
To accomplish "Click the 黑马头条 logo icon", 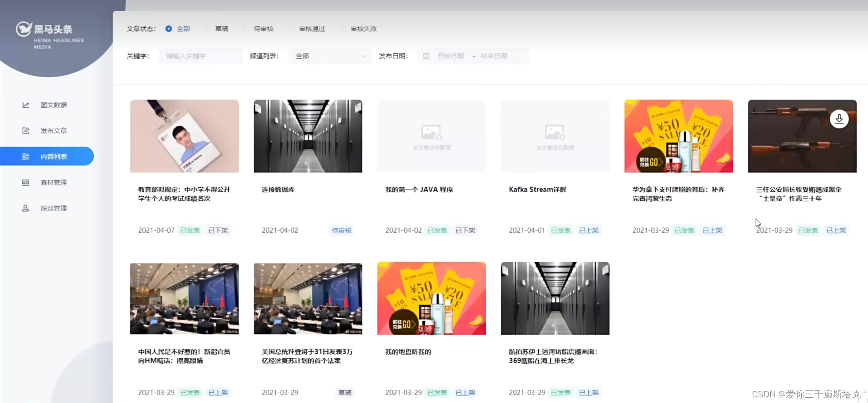I will point(23,29).
